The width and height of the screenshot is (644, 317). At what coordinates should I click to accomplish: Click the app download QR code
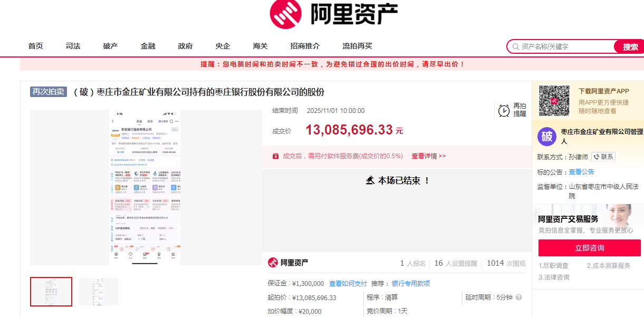[x=554, y=101]
